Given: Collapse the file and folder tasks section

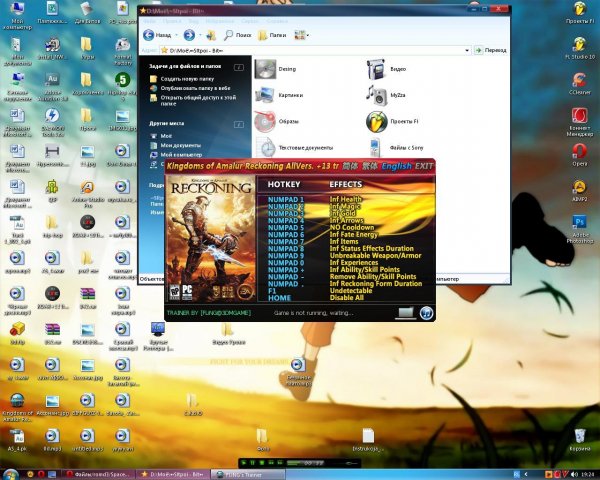Looking at the screenshot, I should 239,67.
